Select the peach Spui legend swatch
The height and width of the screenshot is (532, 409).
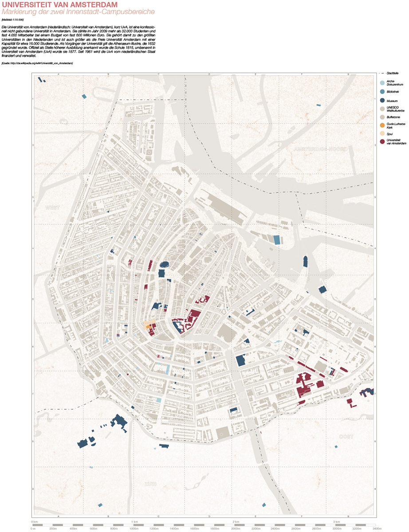(382, 133)
